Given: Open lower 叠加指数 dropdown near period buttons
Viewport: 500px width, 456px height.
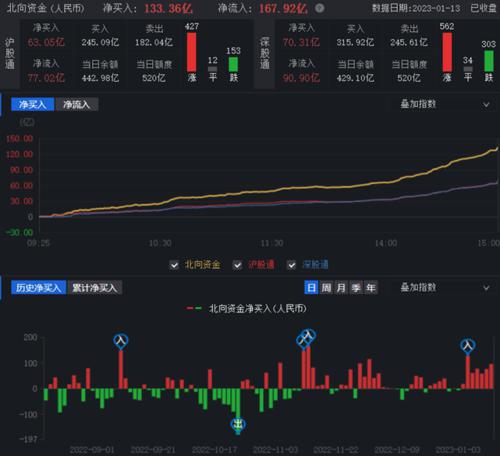Looking at the screenshot, I should click(444, 288).
